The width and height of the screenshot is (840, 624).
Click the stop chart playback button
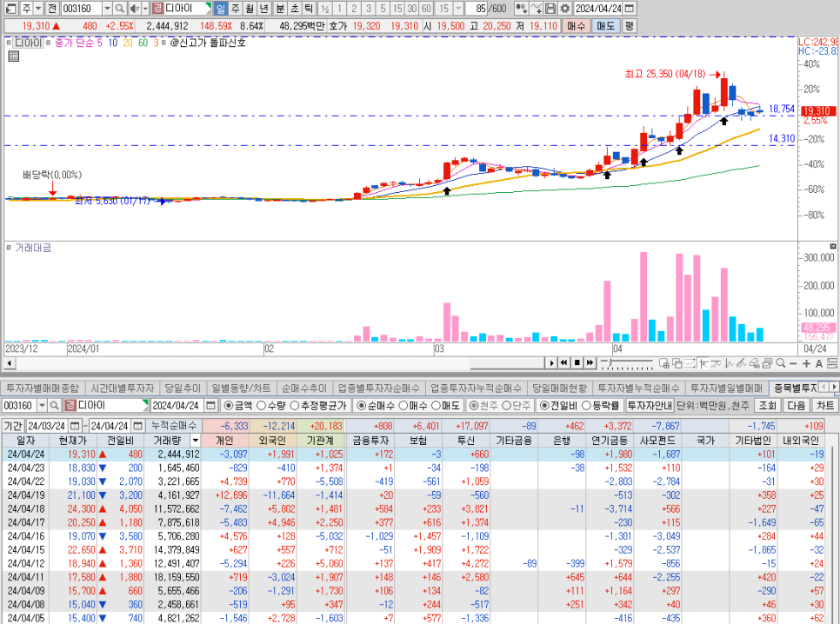pos(577,362)
